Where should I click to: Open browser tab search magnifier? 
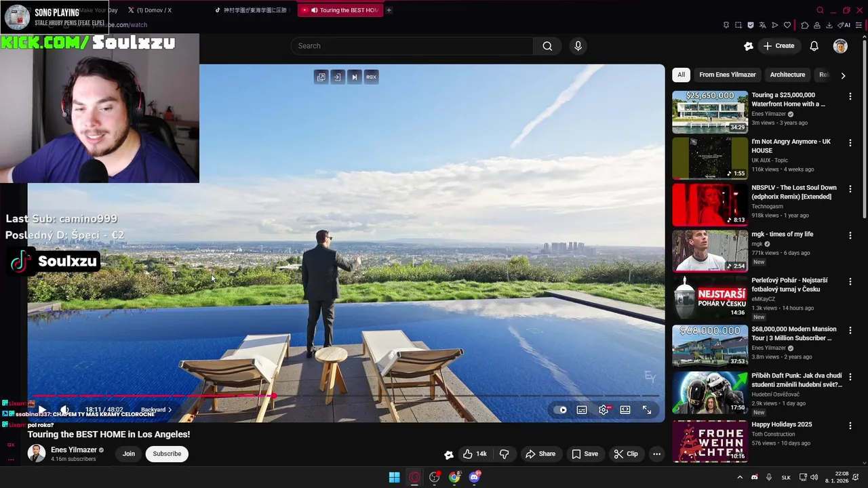coord(820,10)
